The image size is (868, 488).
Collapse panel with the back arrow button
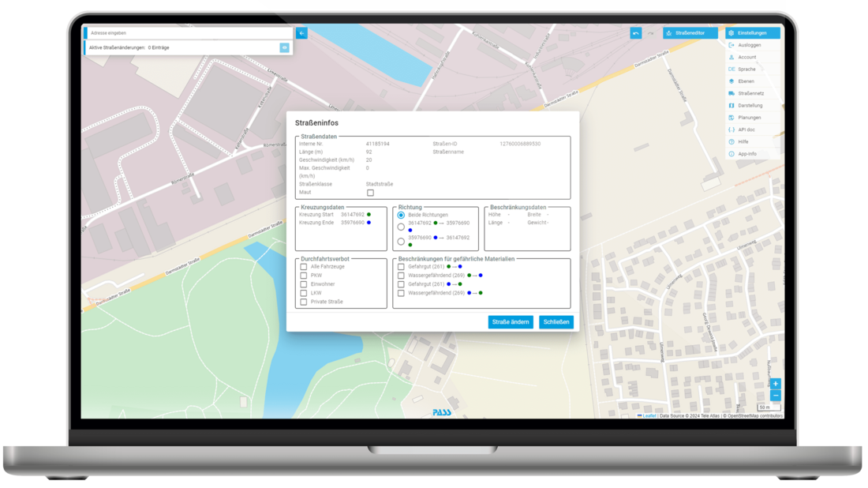coord(301,32)
